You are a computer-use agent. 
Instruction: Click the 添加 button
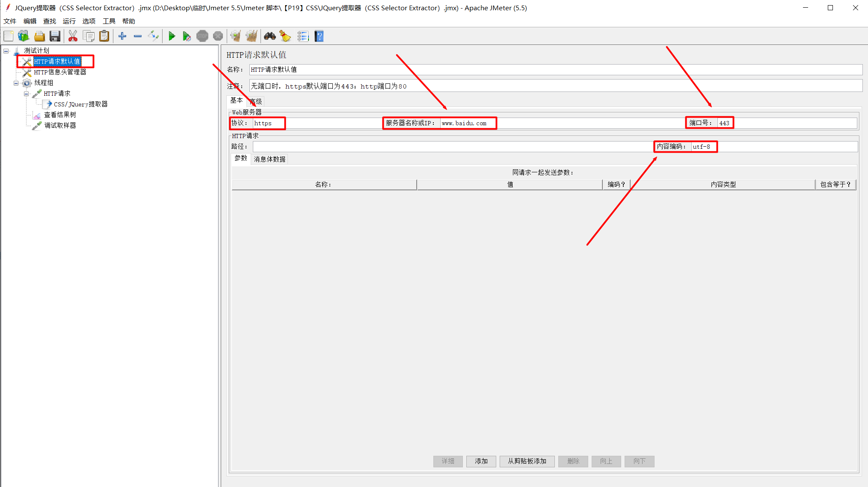tap(481, 461)
